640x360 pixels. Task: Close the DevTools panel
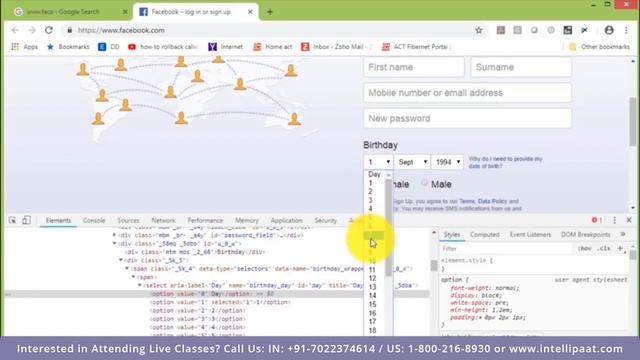pos(629,220)
